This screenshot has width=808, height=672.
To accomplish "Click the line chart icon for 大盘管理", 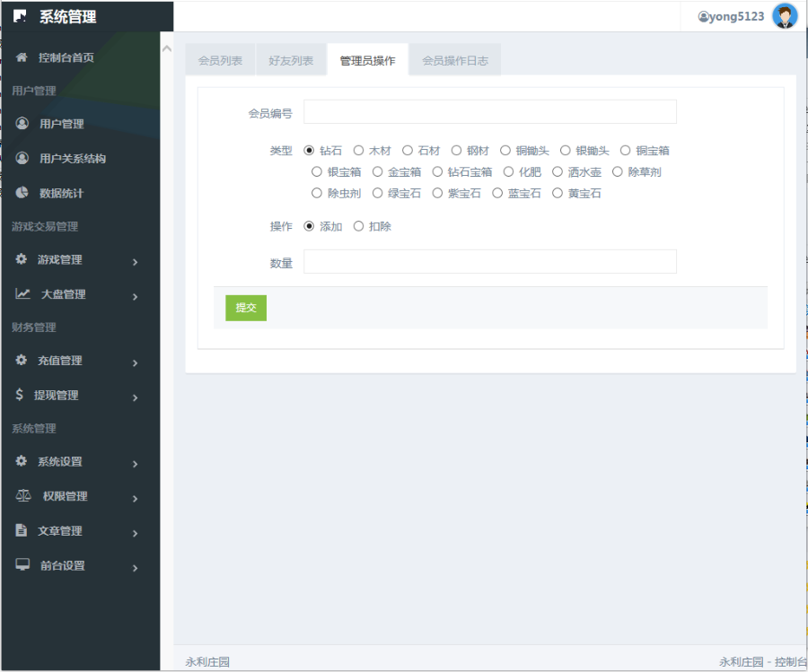I will point(22,294).
